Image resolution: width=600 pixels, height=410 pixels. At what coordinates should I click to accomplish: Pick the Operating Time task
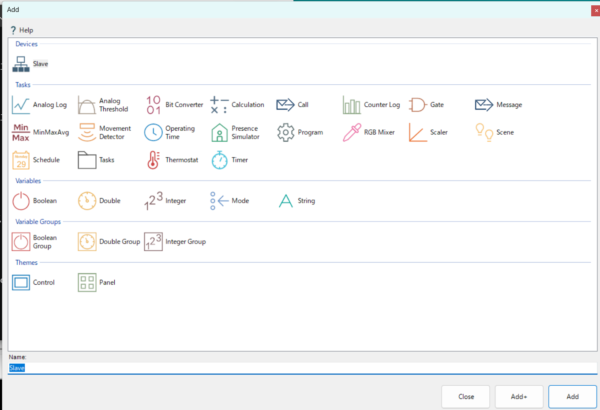point(153,132)
